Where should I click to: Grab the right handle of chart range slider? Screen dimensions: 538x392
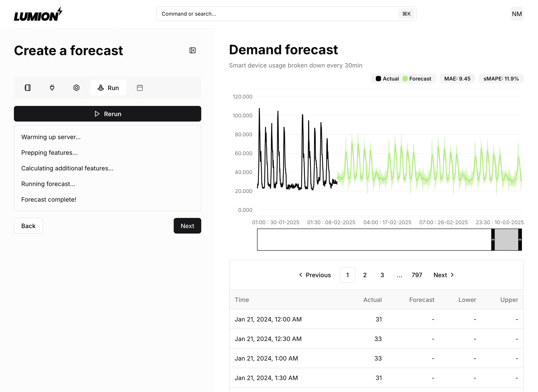tap(520, 240)
